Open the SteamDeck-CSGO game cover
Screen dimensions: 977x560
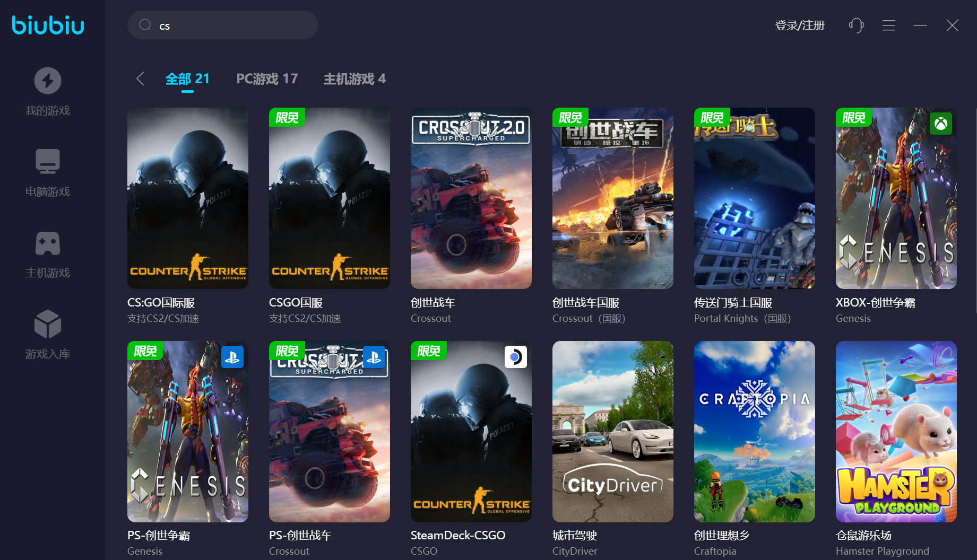coord(471,431)
